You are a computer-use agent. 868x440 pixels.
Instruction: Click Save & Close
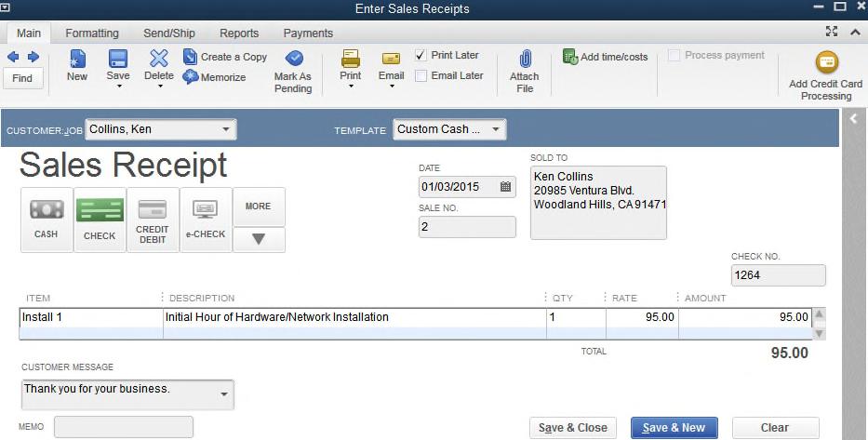[x=573, y=428]
